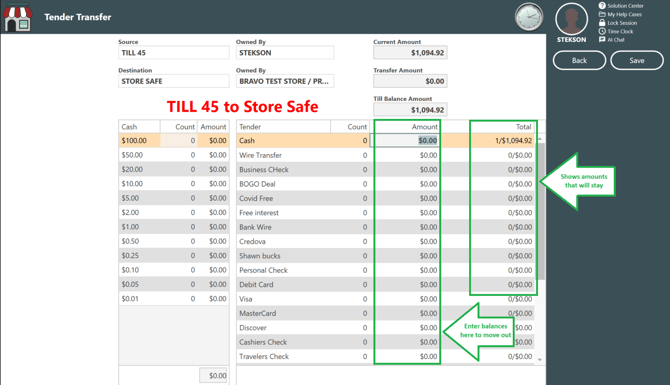Open the Time Clock icon

602,31
